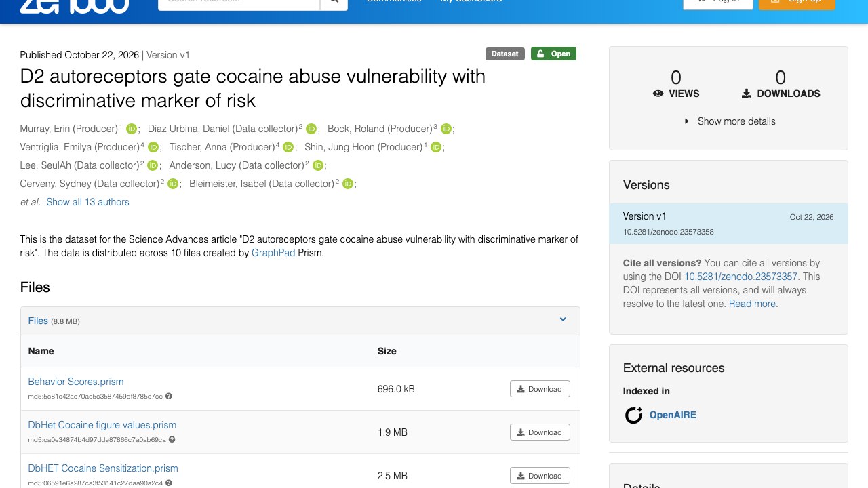This screenshot has height=488, width=868.
Task: Click the "1.9 MB" size value
Action: [393, 432]
